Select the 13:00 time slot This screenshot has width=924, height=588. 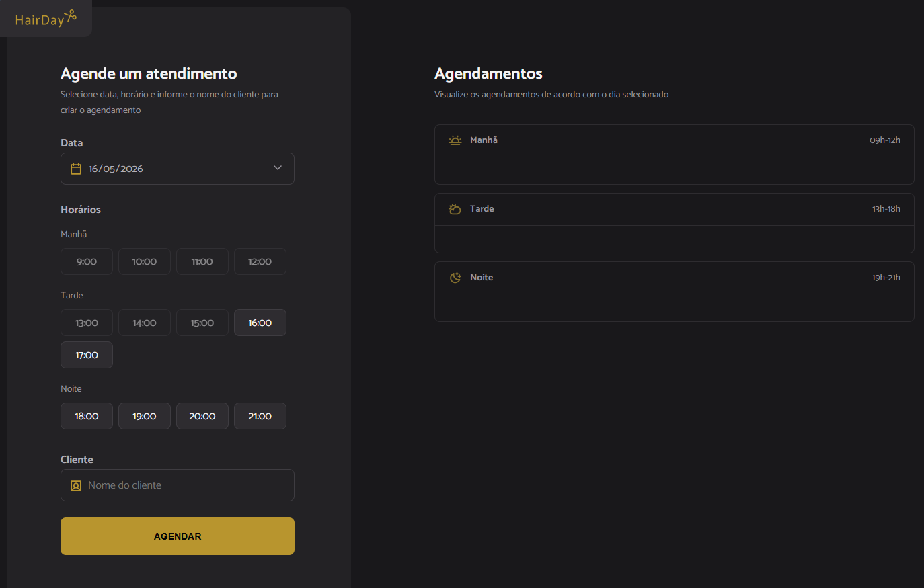(87, 323)
